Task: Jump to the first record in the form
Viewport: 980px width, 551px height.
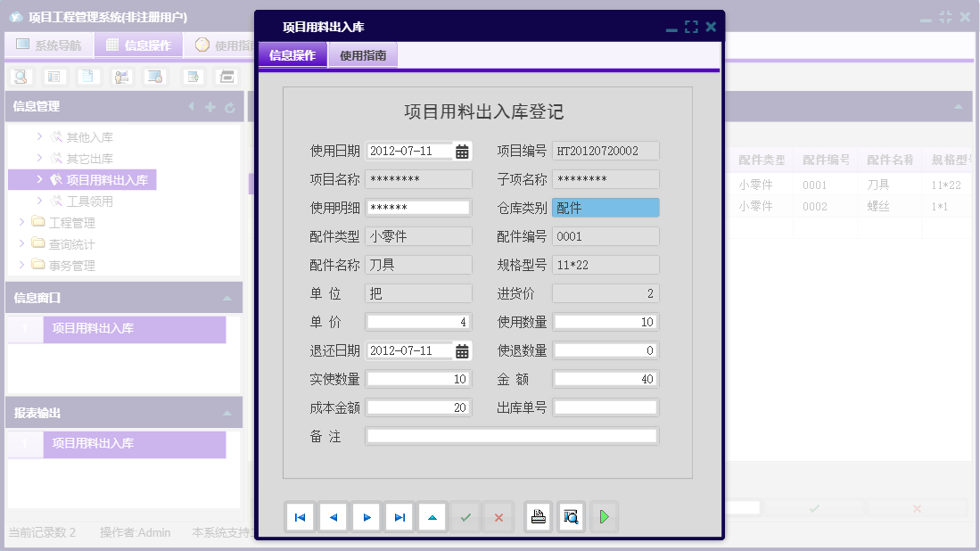Action: [x=301, y=516]
